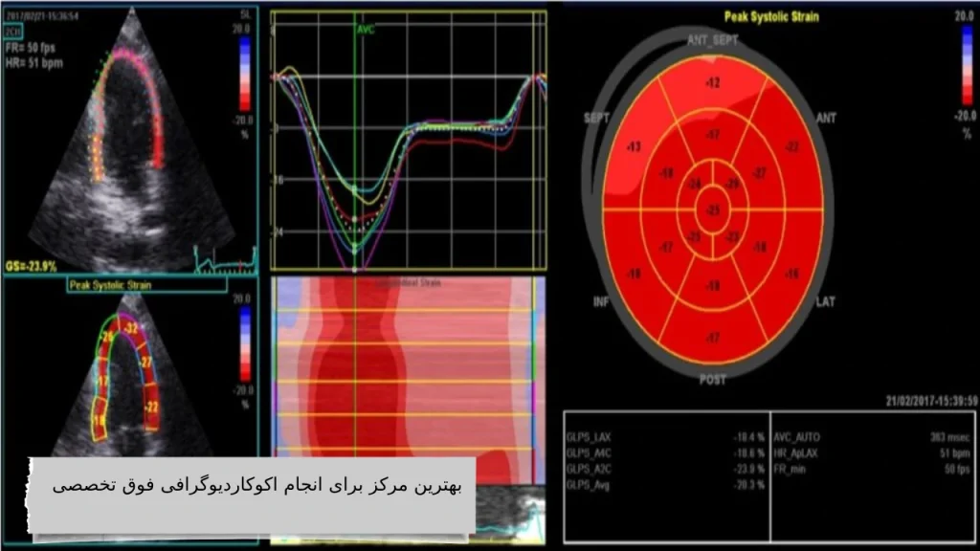The image size is (980, 551).
Task: Click the segment labeled -26 on strain image
Action: [x=107, y=338]
